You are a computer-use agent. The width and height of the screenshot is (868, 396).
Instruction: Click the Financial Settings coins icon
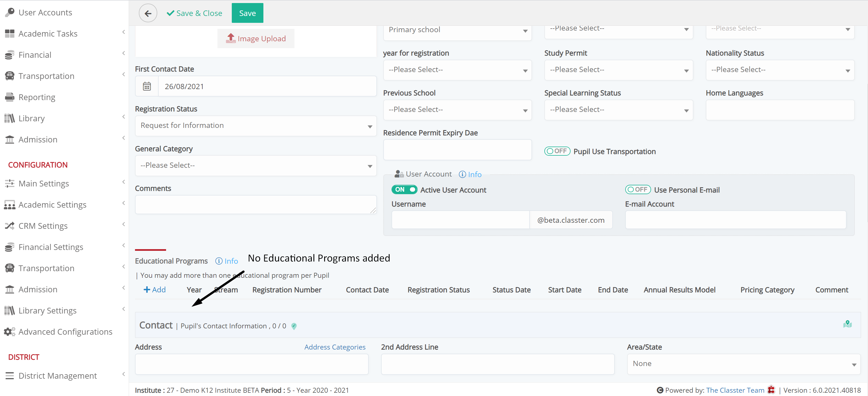10,247
